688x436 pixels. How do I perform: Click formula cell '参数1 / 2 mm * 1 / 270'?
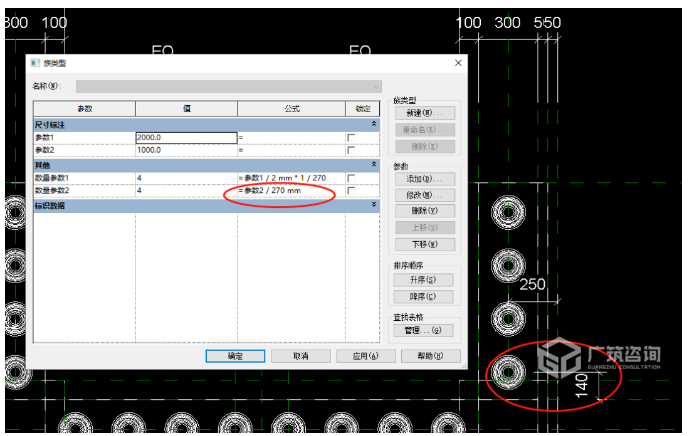(291, 178)
